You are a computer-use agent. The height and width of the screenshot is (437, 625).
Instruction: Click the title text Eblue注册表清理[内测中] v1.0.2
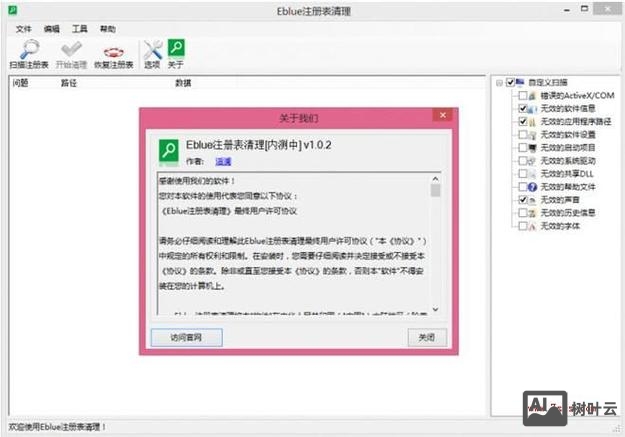click(259, 145)
